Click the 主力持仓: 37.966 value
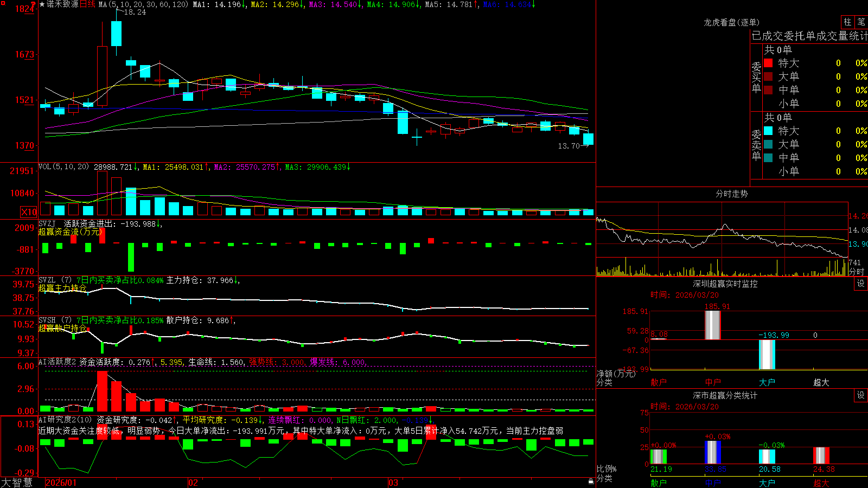The width and height of the screenshot is (868, 488). (x=200, y=280)
